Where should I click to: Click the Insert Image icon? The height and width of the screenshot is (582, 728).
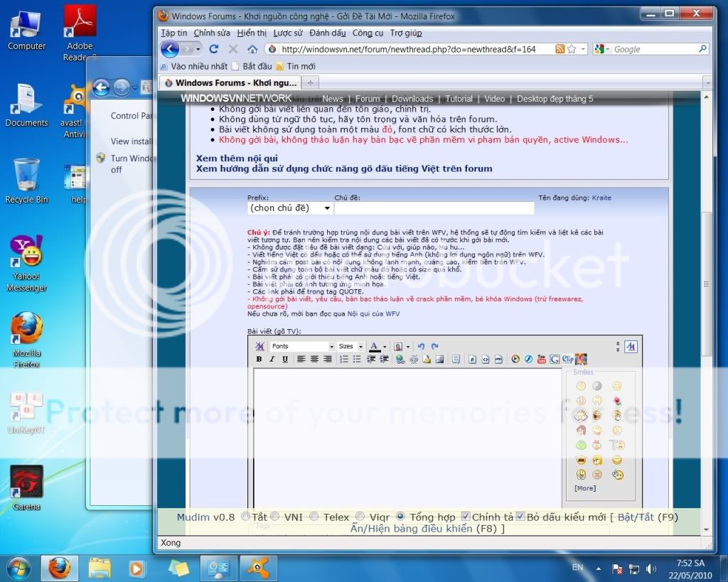click(x=440, y=360)
